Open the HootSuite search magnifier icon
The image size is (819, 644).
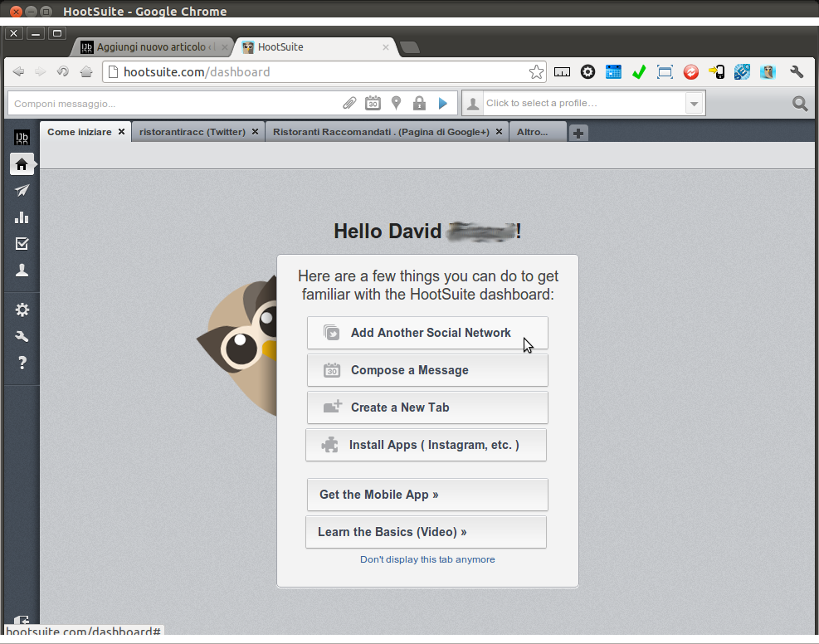pyautogui.click(x=800, y=104)
